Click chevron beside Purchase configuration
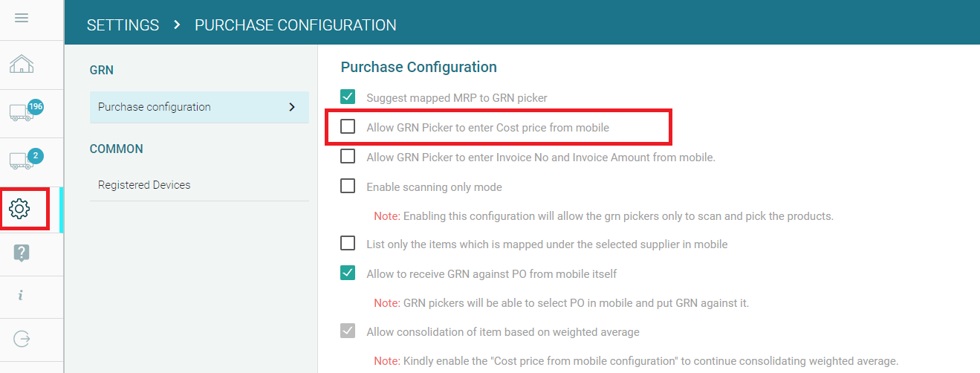Viewport: 980px width, 373px height. [291, 107]
